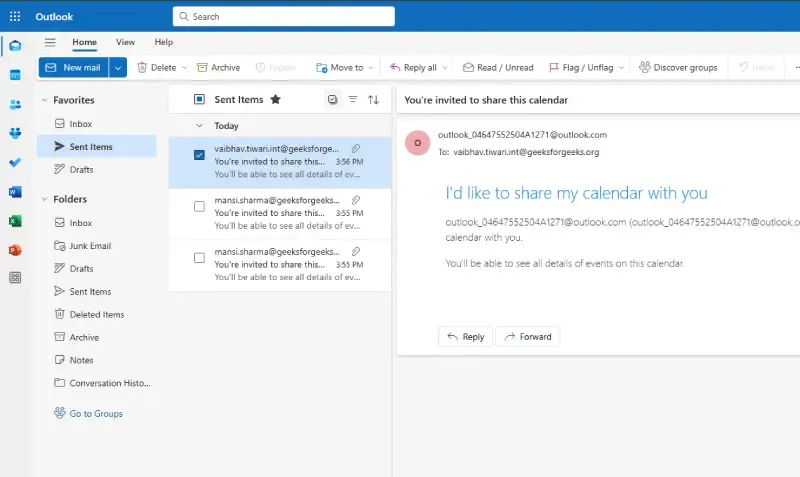Open the Move to dropdown arrow

371,67
